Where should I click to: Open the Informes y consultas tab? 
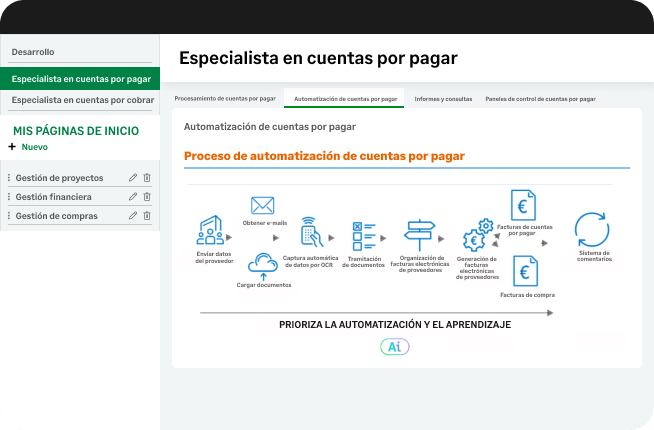(x=443, y=99)
